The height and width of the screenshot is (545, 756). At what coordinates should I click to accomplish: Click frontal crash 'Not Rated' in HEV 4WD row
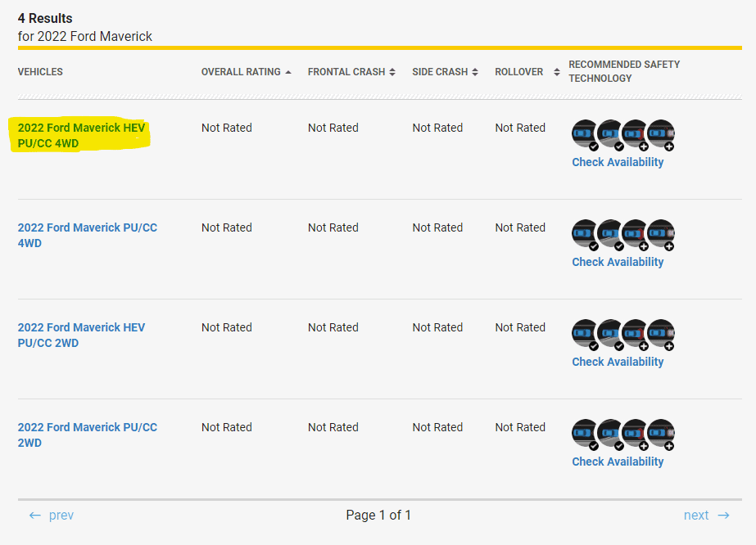click(x=333, y=128)
